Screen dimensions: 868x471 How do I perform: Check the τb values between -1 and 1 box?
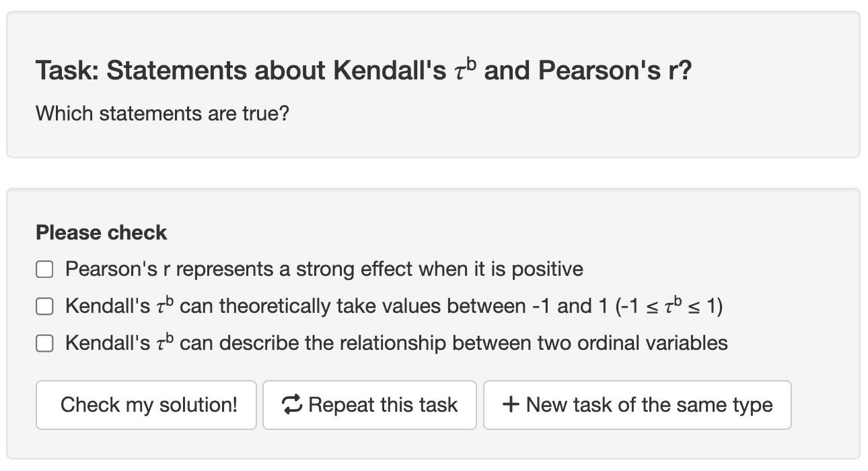[44, 307]
